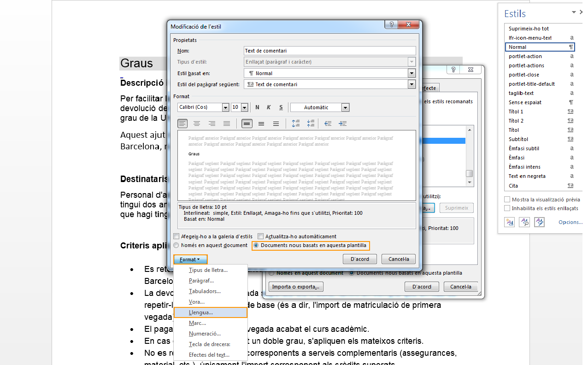The height and width of the screenshot is (365, 588).
Task: Tick 'Mostra la visualització prèvia' checkbox
Action: [507, 200]
